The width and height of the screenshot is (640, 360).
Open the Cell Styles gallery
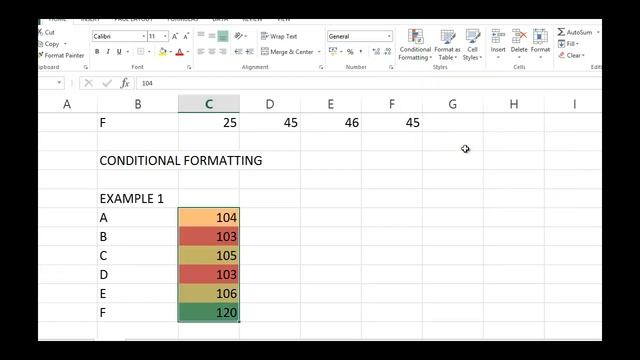pos(472,45)
